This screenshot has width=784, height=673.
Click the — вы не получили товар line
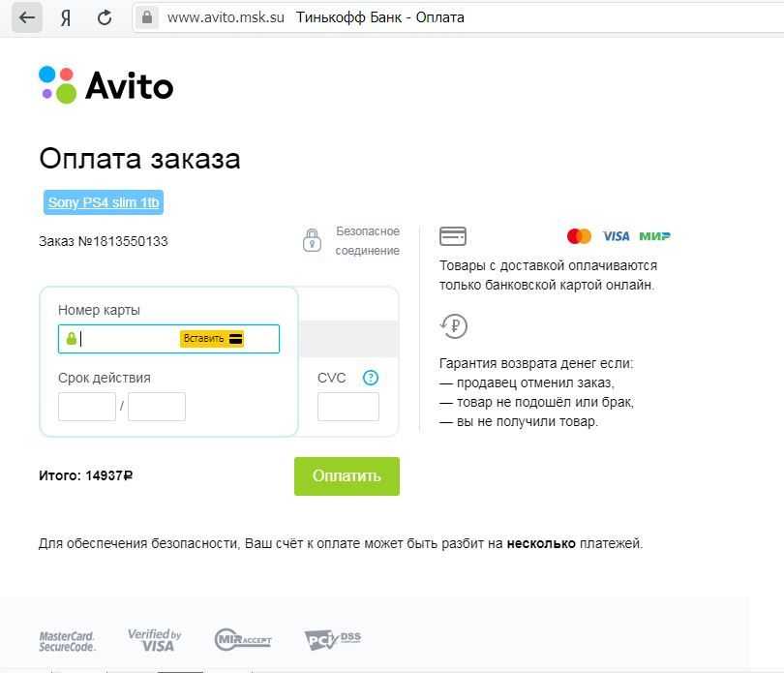point(519,421)
